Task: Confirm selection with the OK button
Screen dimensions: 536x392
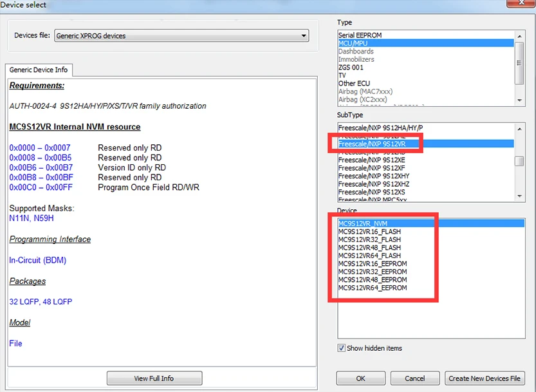Action: click(x=360, y=378)
